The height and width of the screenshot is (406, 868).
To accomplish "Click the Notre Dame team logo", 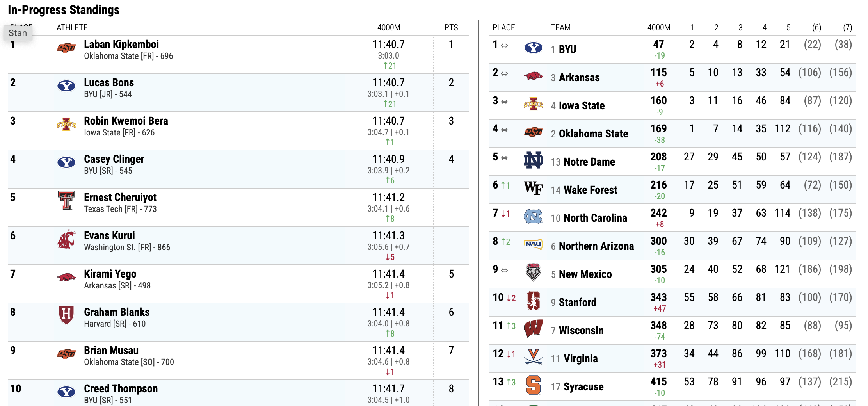I will (533, 160).
